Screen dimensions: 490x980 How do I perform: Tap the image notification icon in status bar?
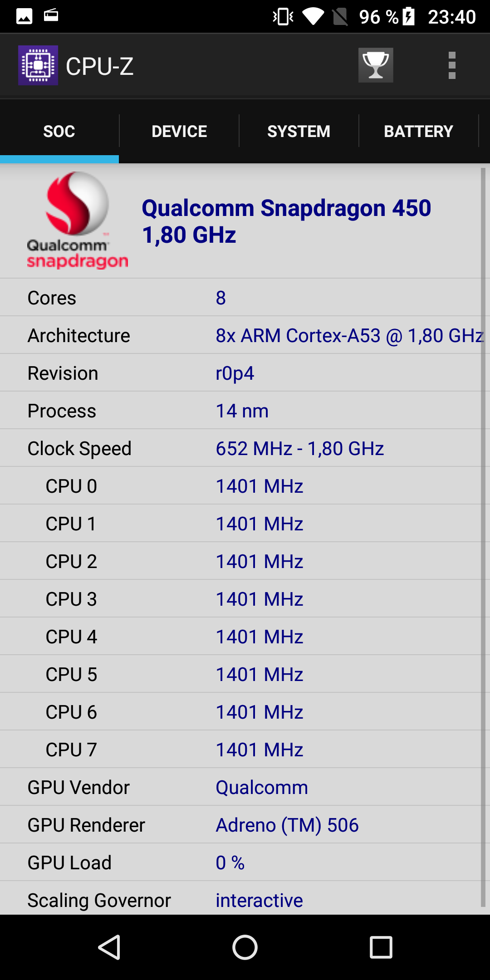tap(24, 16)
